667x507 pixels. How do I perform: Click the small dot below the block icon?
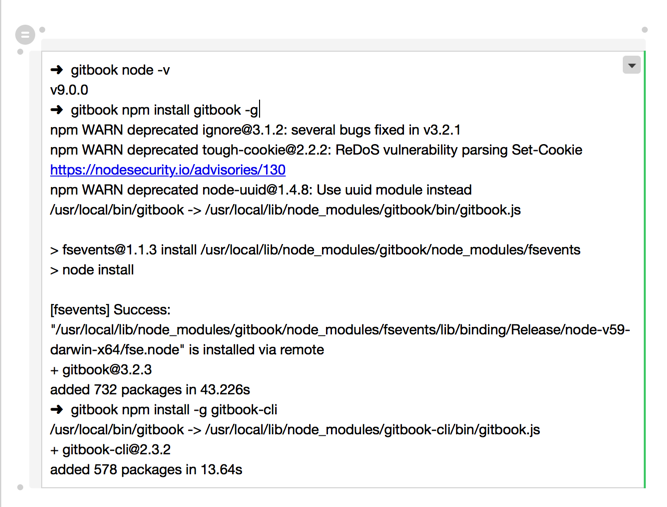[21, 52]
